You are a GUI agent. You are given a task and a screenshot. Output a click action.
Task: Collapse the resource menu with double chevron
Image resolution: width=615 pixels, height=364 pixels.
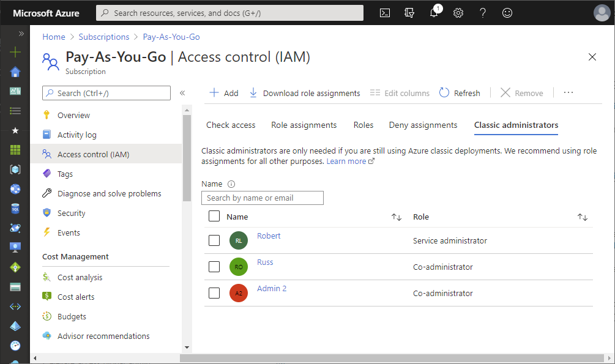tap(182, 93)
